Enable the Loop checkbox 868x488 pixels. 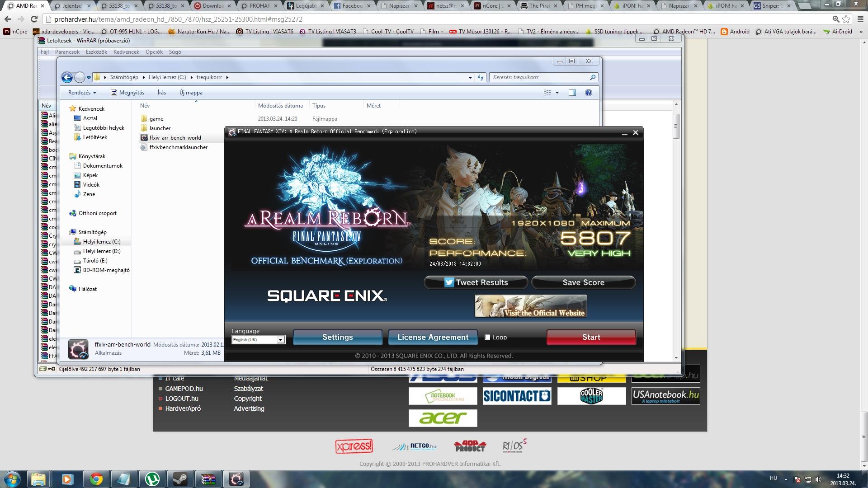pos(487,337)
